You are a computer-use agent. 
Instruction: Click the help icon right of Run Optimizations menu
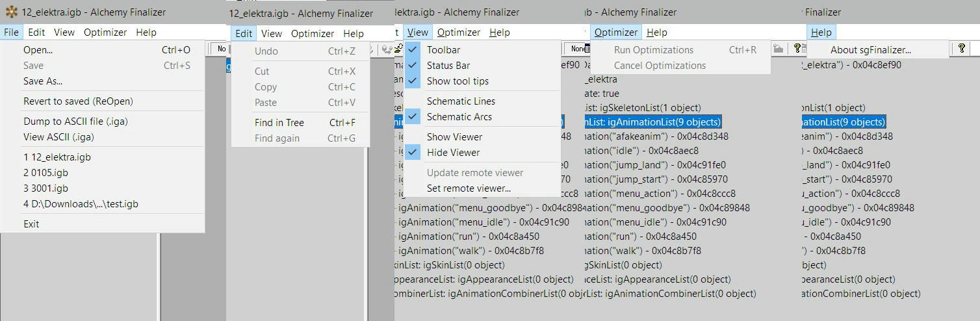(x=798, y=49)
